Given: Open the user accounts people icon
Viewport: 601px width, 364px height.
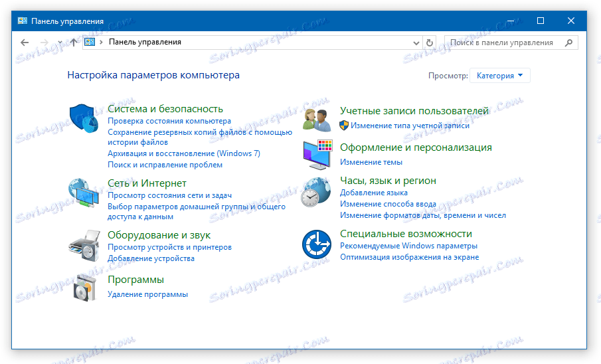Looking at the screenshot, I should [317, 120].
